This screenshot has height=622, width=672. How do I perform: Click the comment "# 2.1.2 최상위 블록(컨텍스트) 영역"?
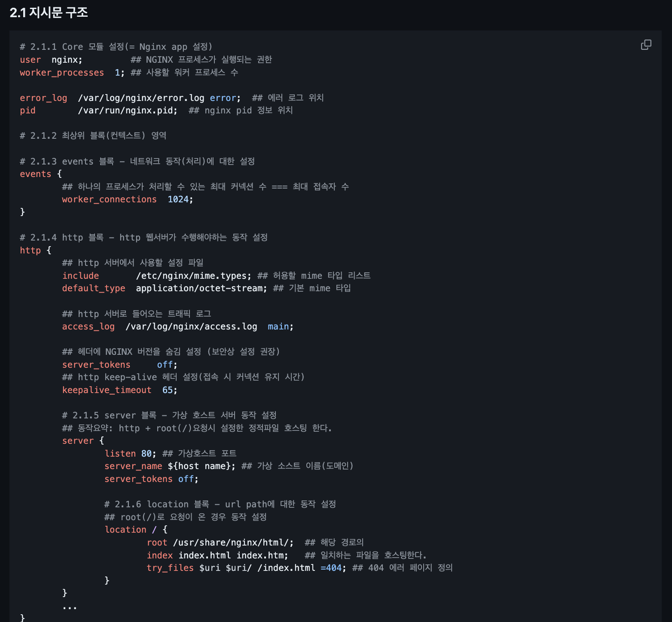[93, 136]
